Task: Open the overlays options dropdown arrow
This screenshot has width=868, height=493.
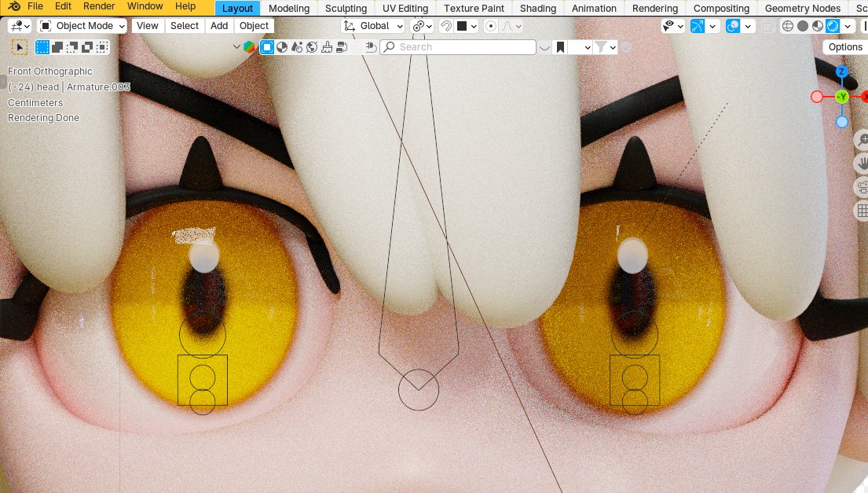Action: coord(748,26)
